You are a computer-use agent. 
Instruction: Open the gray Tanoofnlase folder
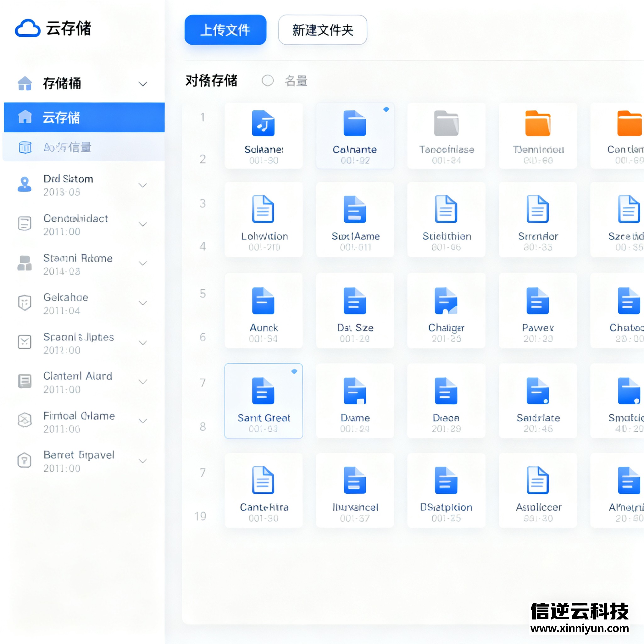click(x=446, y=123)
